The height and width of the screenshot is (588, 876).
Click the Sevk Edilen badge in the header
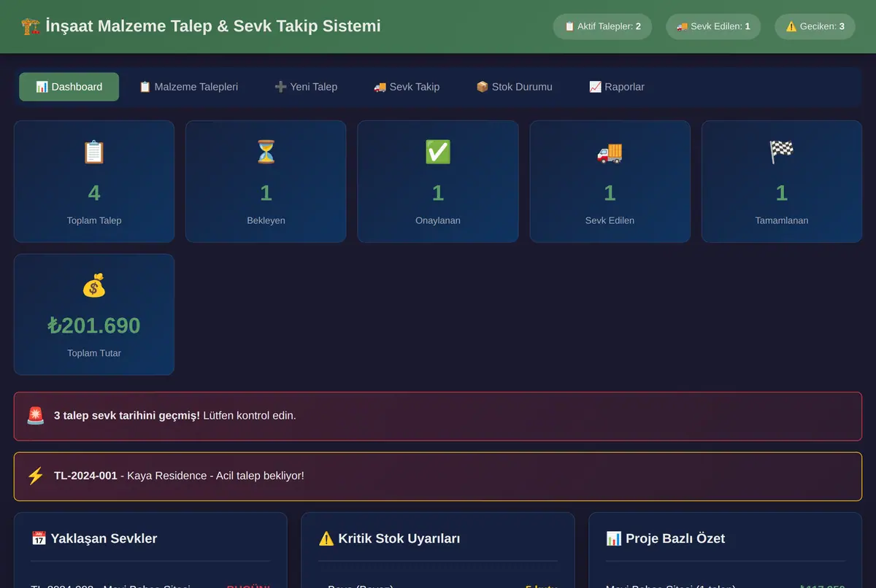click(713, 26)
